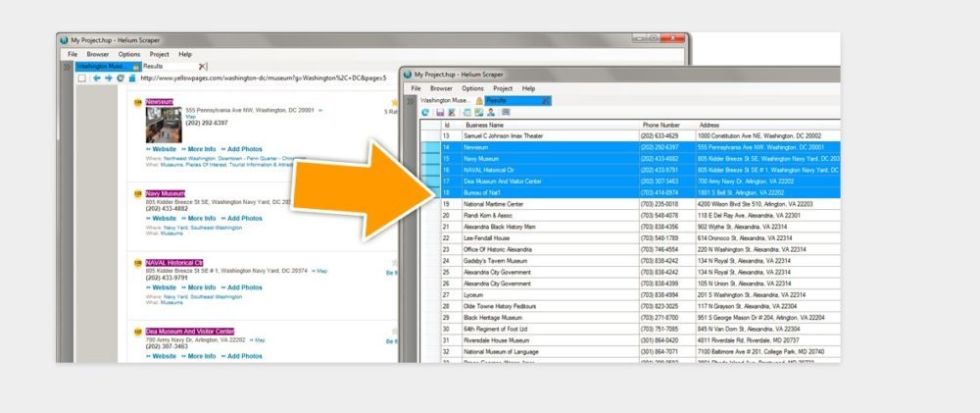Expand the side panel in the front window
Screen dimensions: 980x413
pos(411,100)
